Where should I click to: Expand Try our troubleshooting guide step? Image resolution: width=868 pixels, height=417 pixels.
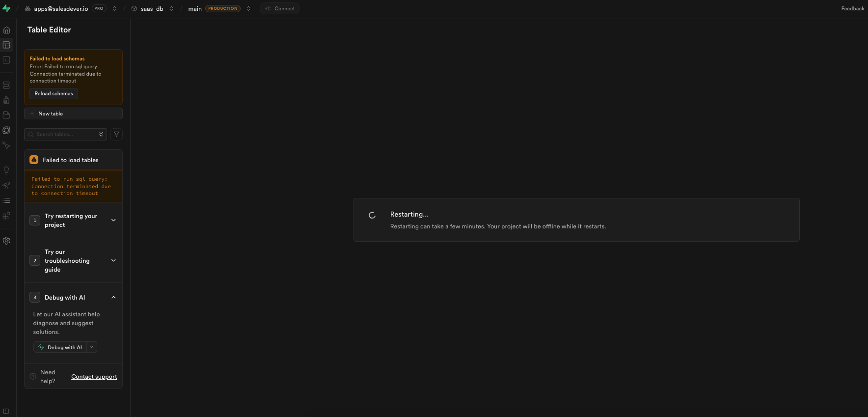click(73, 261)
